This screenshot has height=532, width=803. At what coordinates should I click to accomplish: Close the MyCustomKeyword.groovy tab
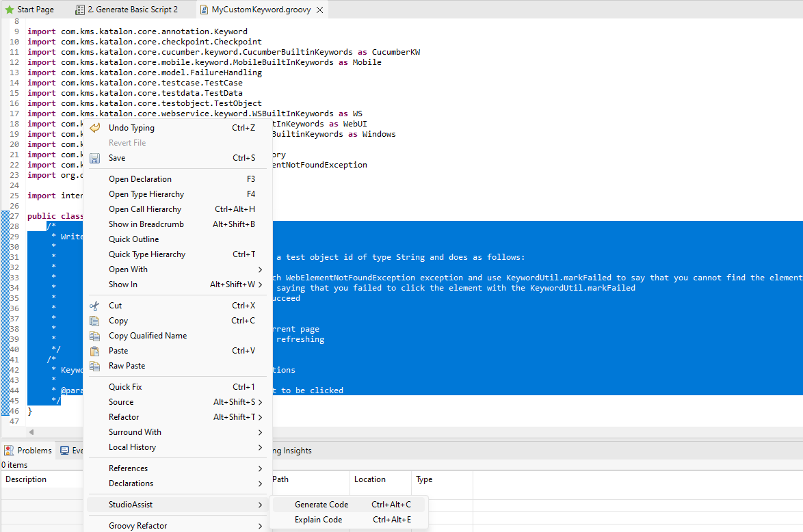pyautogui.click(x=319, y=10)
